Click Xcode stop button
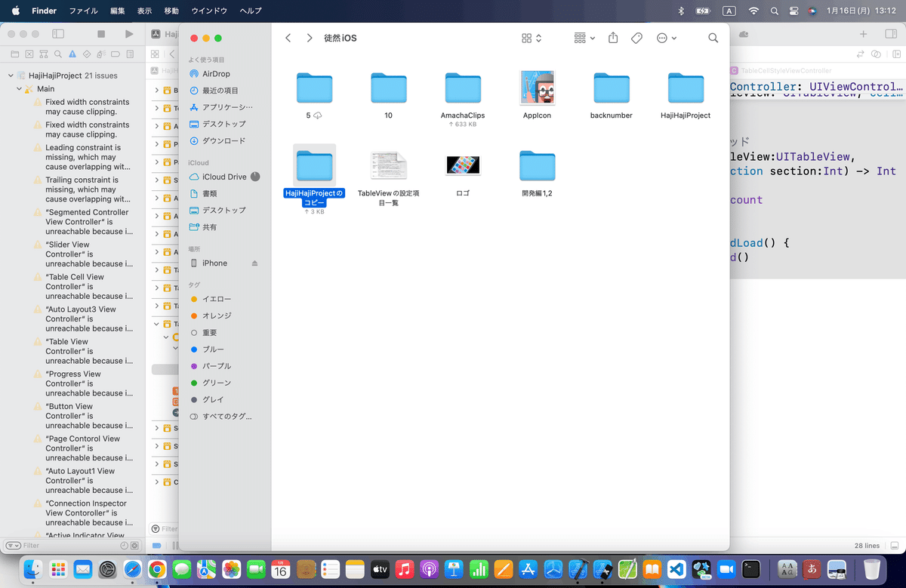 (101, 34)
